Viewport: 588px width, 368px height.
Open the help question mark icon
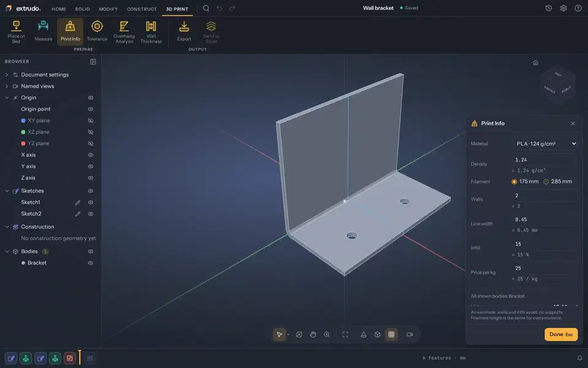point(578,8)
